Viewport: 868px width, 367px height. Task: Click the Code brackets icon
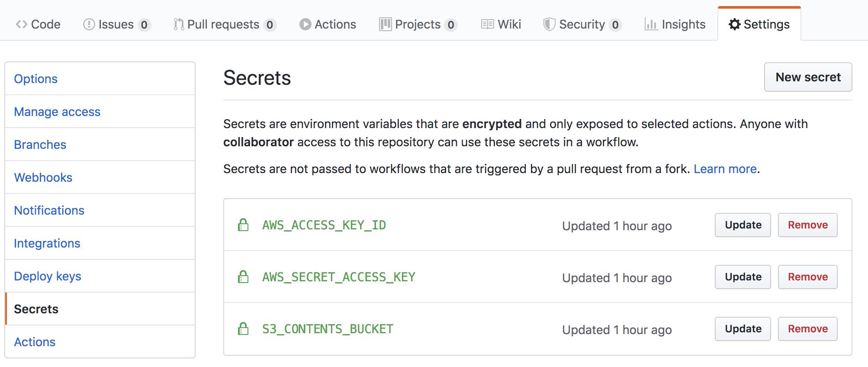coord(22,25)
